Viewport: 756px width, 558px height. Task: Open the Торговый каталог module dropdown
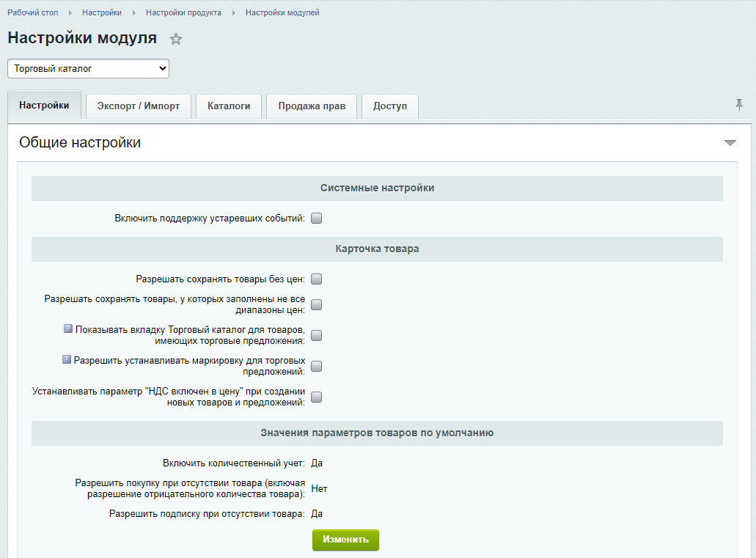88,68
